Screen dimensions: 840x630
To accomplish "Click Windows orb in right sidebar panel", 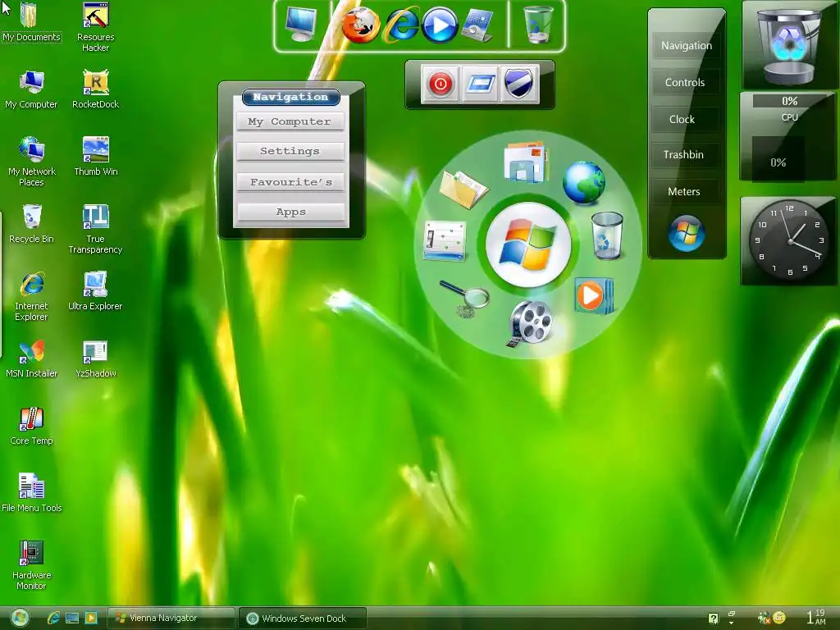I will 687,233.
